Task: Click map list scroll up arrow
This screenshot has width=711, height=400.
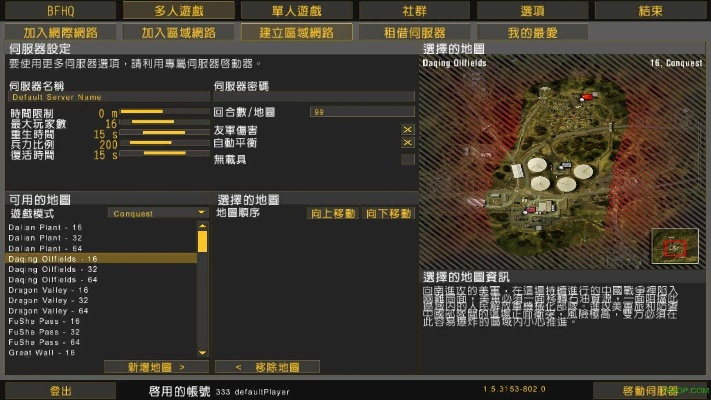Action: (x=203, y=225)
